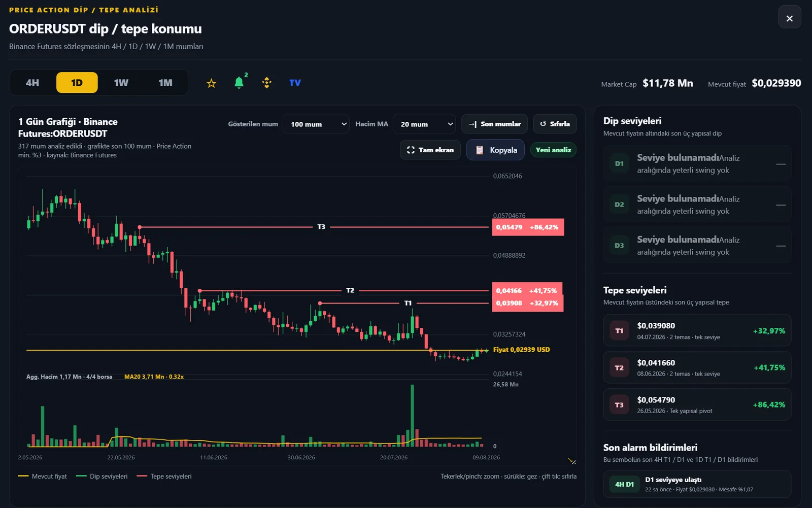Click the D1 dip level badge
The width and height of the screenshot is (812, 508).
(x=619, y=164)
